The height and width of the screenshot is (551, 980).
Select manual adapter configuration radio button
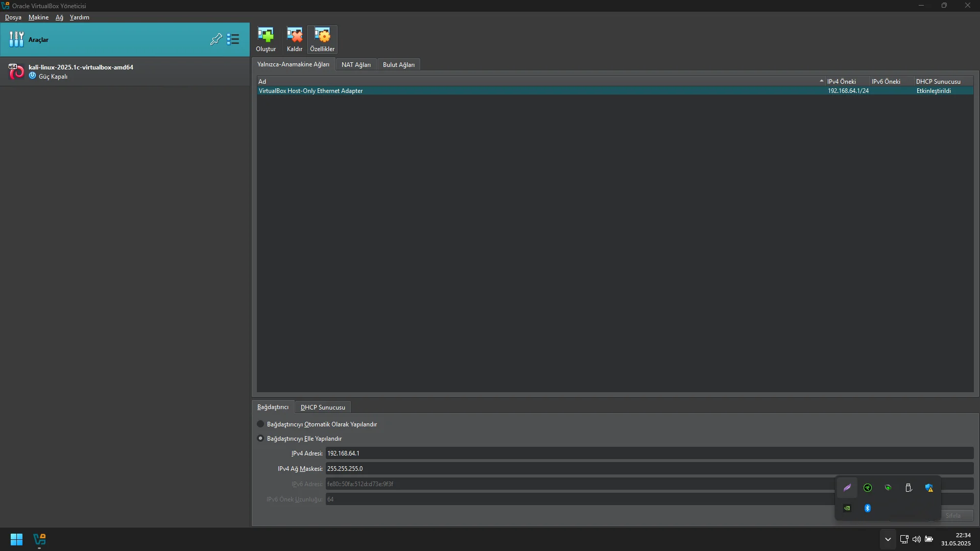coord(260,438)
